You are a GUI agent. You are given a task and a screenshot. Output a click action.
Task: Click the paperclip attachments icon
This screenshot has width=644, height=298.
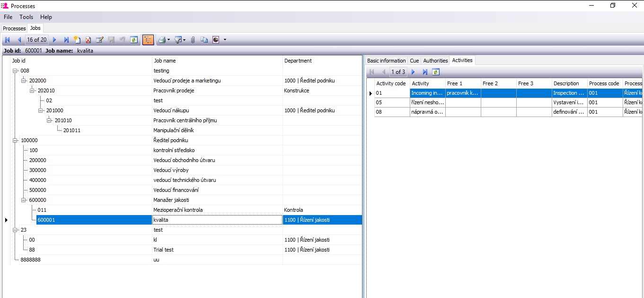[x=193, y=40]
